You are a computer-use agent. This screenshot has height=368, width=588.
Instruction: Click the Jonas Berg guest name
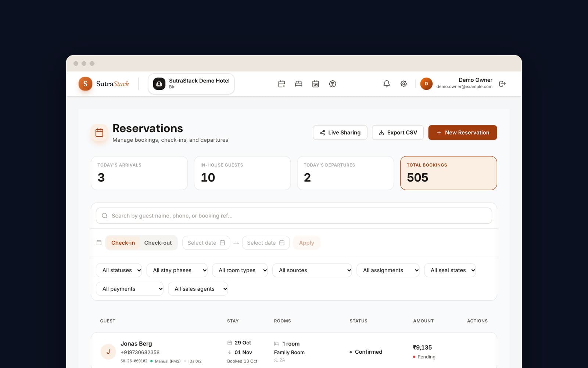[x=136, y=344]
